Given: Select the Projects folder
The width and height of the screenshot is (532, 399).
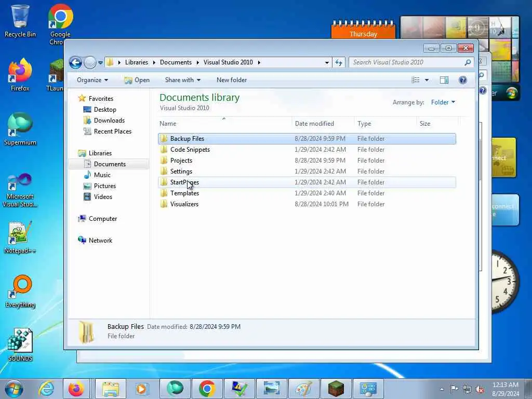Looking at the screenshot, I should tap(307, 160).
